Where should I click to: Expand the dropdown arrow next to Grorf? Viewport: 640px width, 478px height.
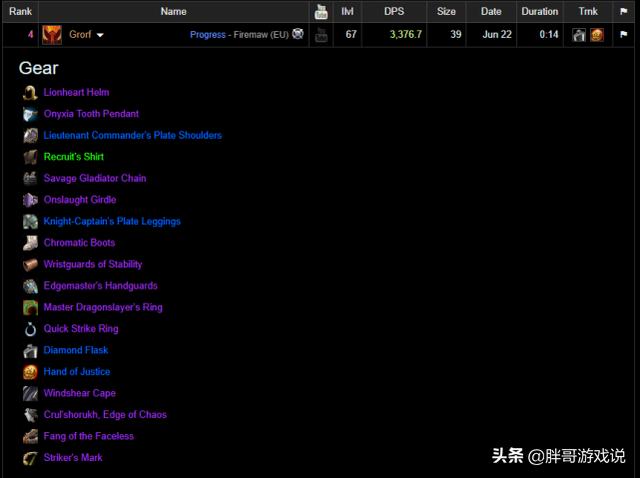pos(100,35)
